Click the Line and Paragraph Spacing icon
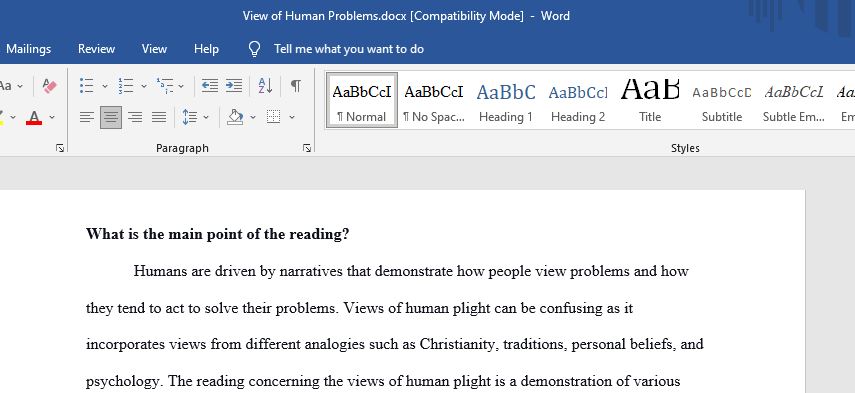This screenshot has width=855, height=393. (190, 117)
